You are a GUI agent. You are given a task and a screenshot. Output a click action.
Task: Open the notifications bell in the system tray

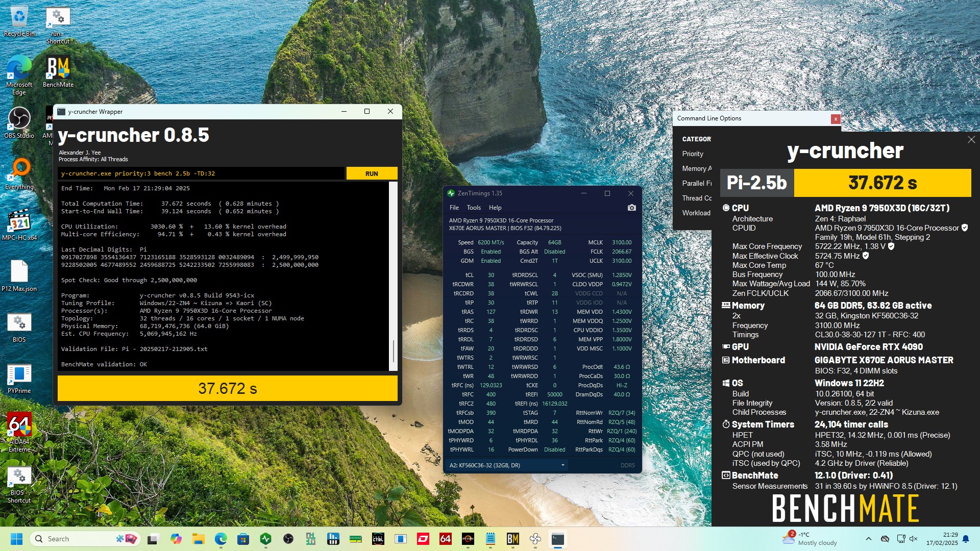966,539
